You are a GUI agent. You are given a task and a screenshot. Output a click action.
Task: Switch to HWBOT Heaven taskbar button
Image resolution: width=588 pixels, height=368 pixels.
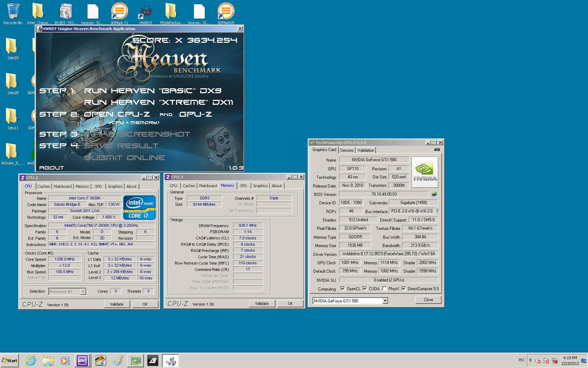170,360
